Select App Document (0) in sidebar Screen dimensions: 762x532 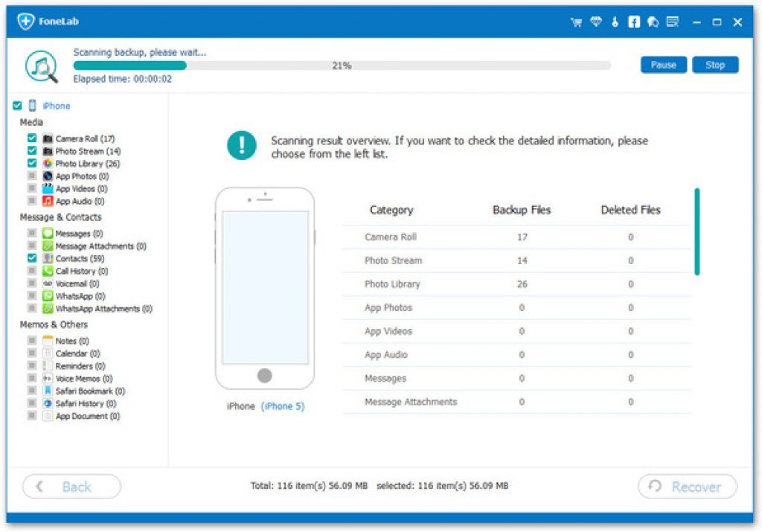click(88, 417)
